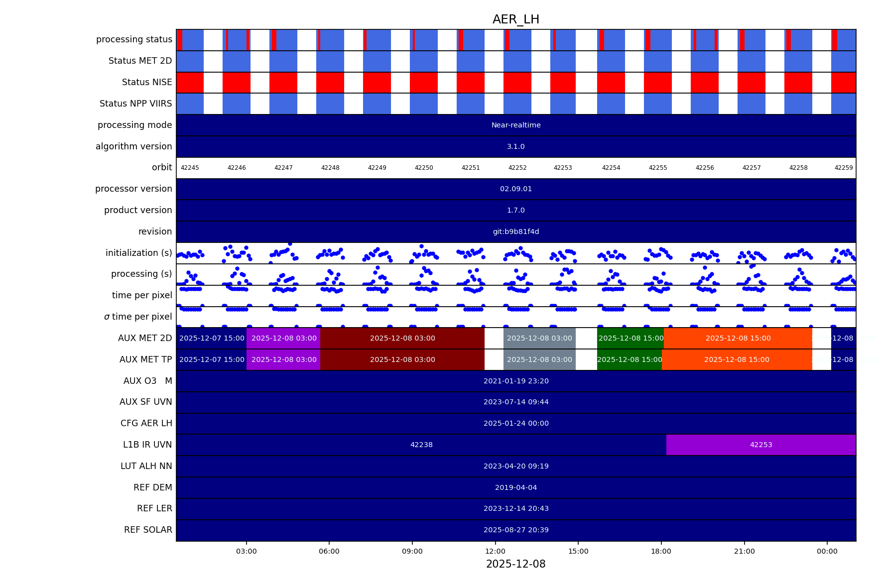Click the REF SOLAR row label

click(148, 530)
